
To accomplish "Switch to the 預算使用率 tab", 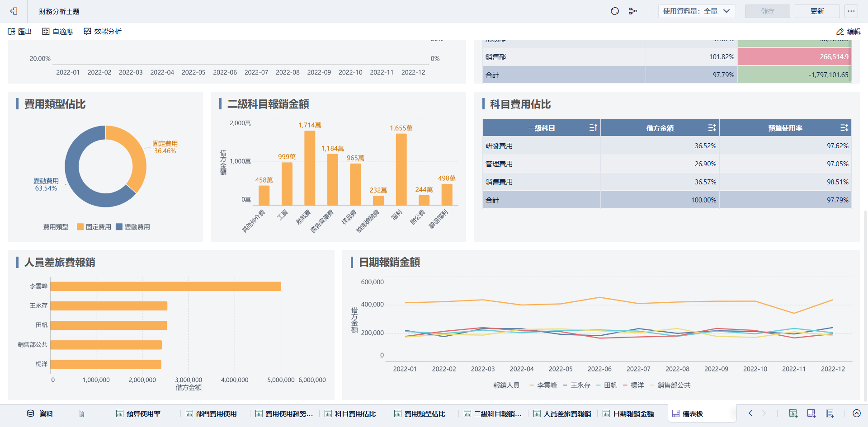I will tap(139, 413).
